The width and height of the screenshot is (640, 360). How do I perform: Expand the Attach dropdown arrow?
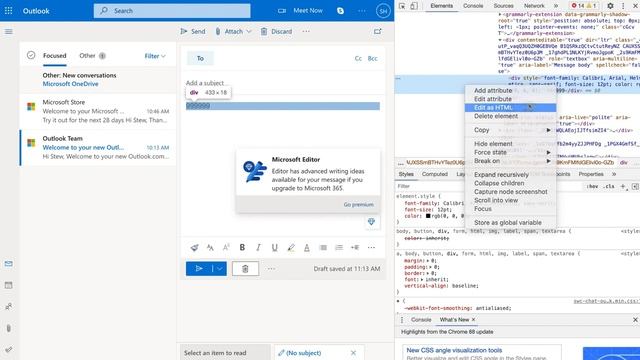pyautogui.click(x=249, y=31)
